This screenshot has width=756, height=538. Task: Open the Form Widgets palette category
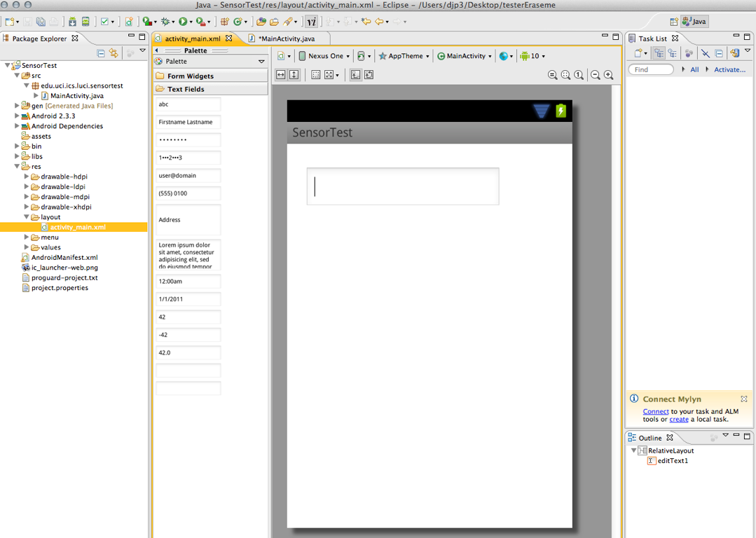190,76
